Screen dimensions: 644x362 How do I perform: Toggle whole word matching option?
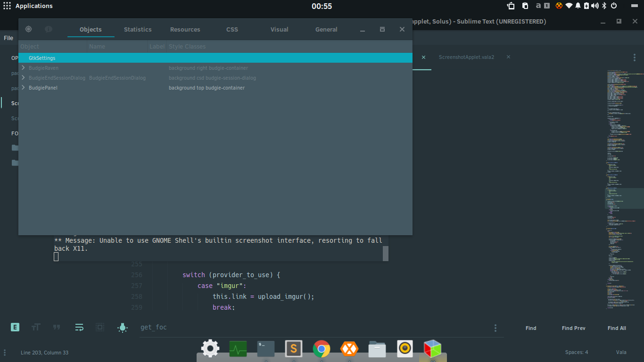coord(57,327)
